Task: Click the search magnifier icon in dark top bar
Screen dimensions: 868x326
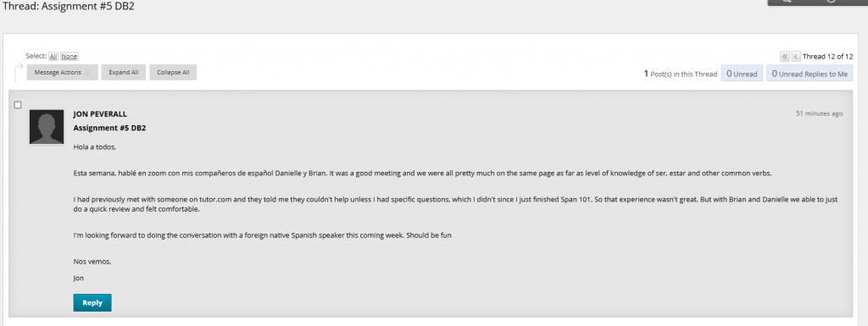Action: tap(787, 2)
